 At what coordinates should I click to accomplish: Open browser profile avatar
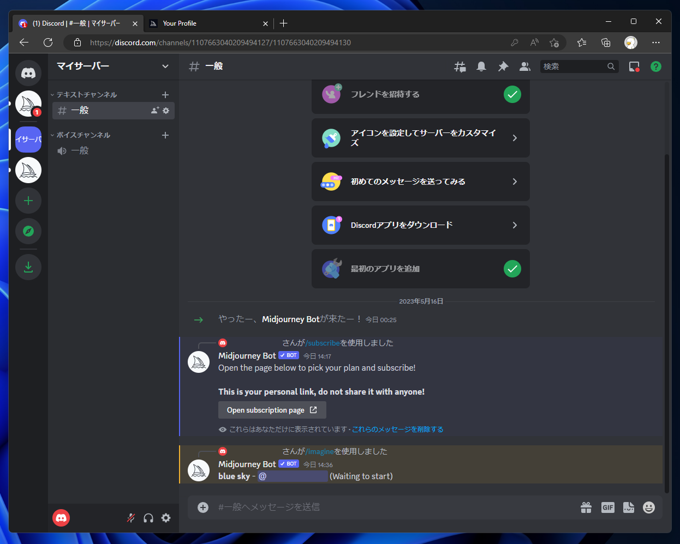coord(631,43)
